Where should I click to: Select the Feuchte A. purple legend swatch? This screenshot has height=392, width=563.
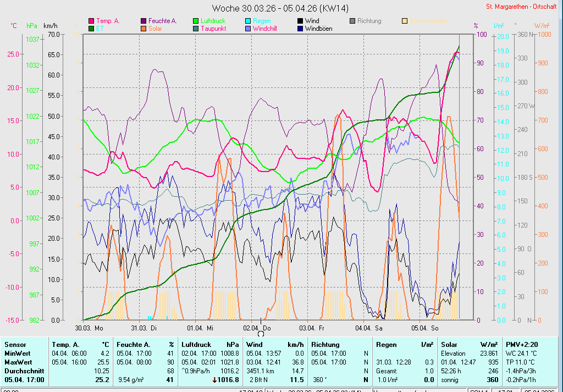(143, 21)
